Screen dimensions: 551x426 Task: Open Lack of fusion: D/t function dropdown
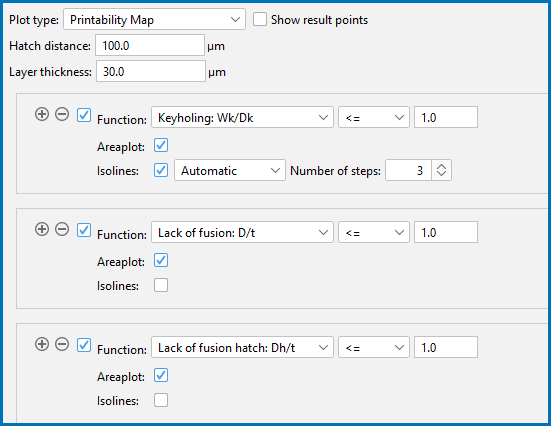coord(242,232)
